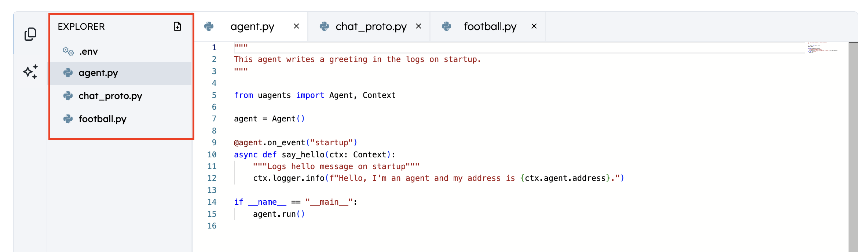
Task: Click the Python icon beside football.py in Explorer
Action: (x=68, y=119)
